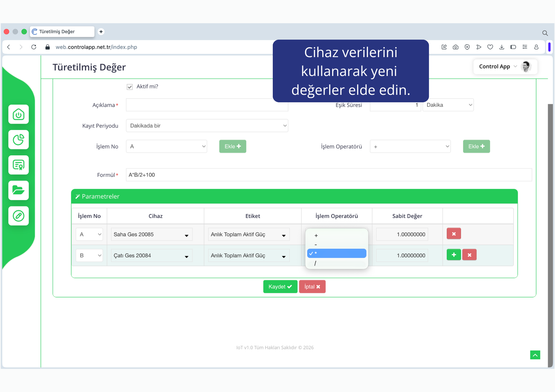The width and height of the screenshot is (555, 392).
Task: Open Etiket dropdown in Çatı Ges row
Action: point(249,255)
